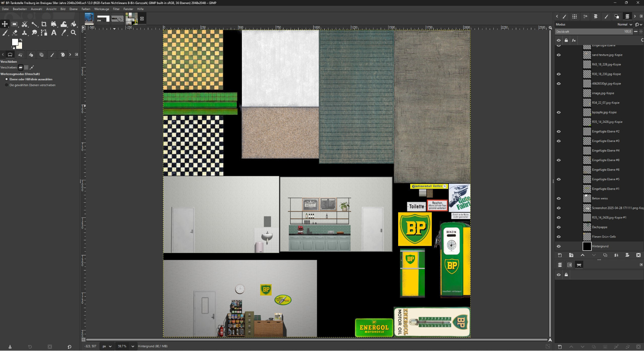Open the right dock tab configuration menu
Screen dimensions: 644x351
click(x=641, y=16)
